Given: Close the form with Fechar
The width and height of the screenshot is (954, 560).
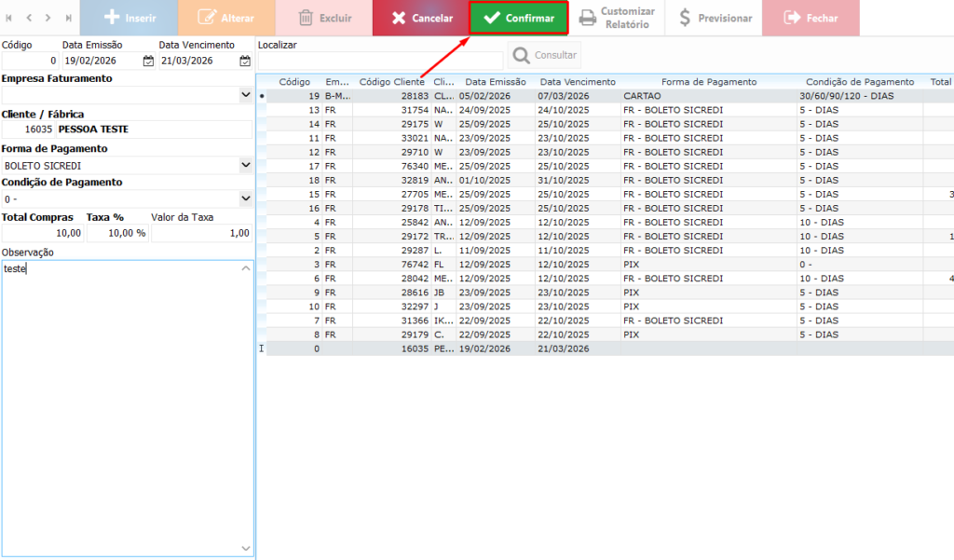Looking at the screenshot, I should pos(811,18).
